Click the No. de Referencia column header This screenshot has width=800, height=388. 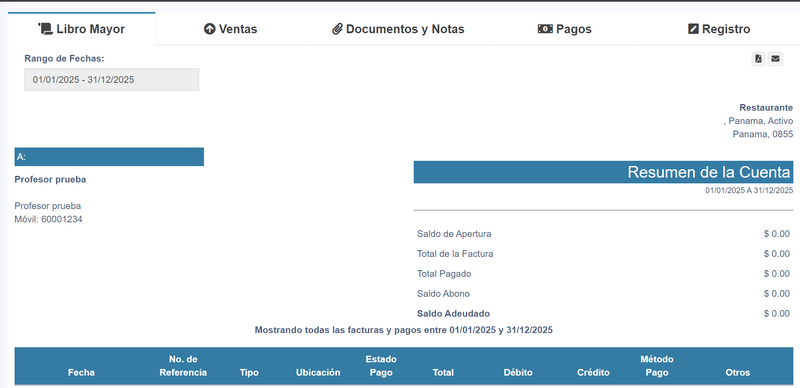183,366
